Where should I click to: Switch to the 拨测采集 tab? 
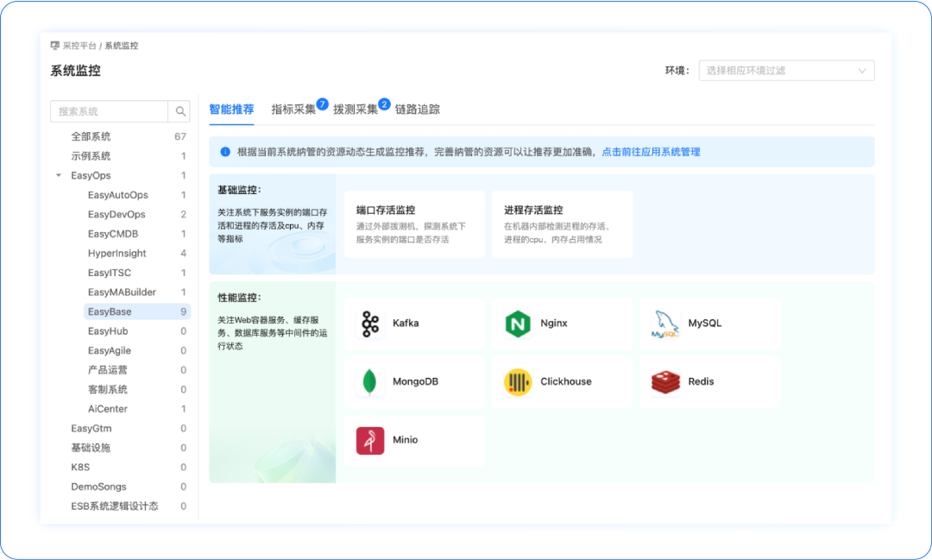coord(356,110)
